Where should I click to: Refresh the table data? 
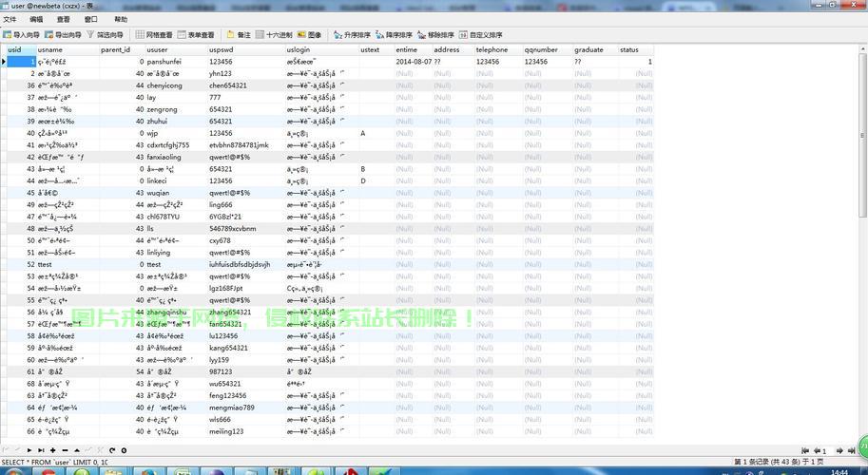pyautogui.click(x=112, y=450)
